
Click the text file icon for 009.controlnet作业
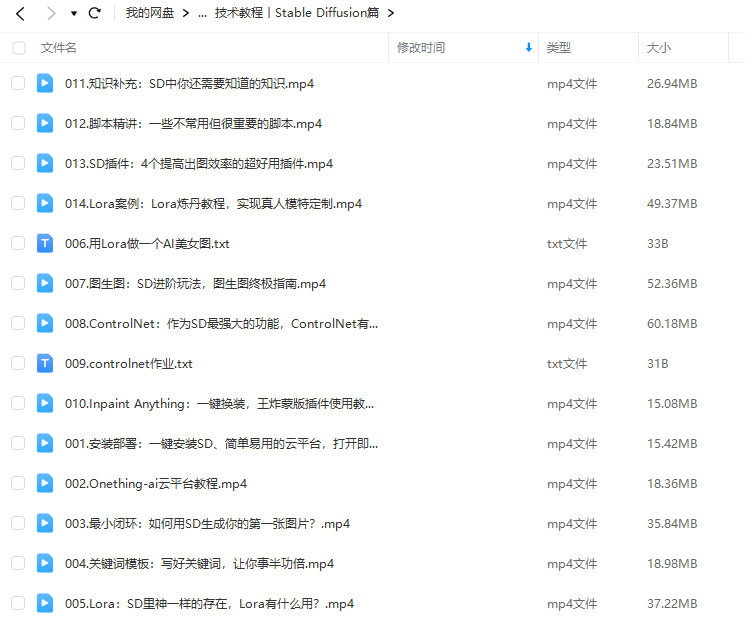click(45, 363)
